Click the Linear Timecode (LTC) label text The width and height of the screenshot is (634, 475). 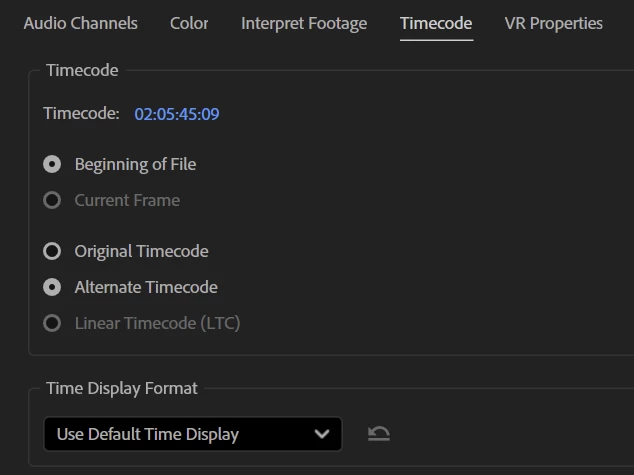coord(157,323)
